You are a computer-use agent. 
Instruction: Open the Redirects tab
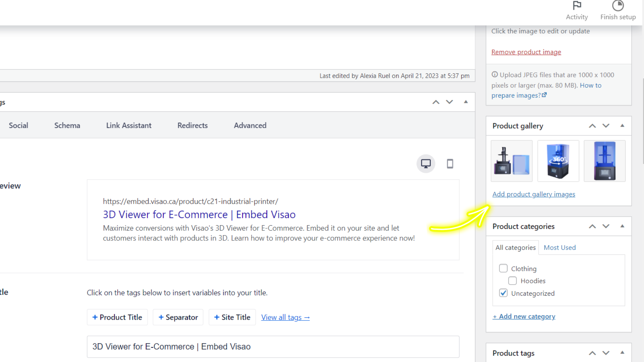click(x=193, y=125)
